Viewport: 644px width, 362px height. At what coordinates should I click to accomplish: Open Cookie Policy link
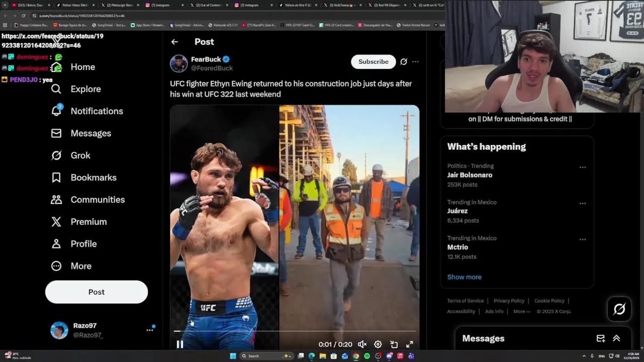(x=549, y=301)
